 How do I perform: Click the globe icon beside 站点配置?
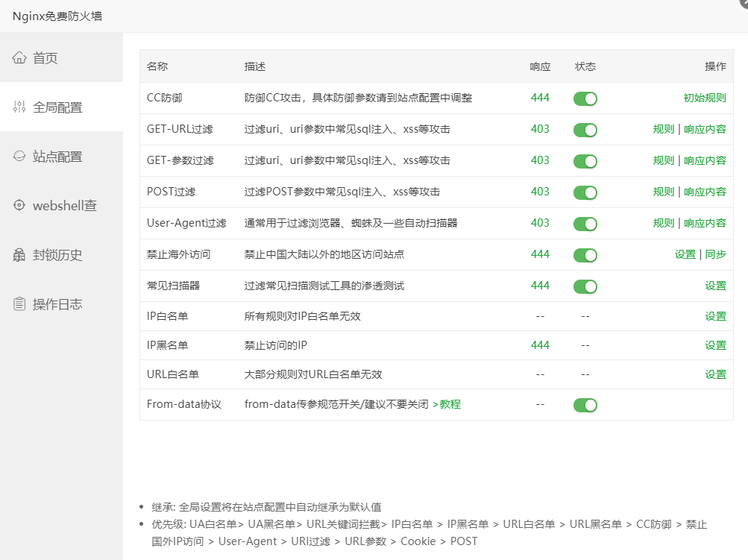coord(19,156)
